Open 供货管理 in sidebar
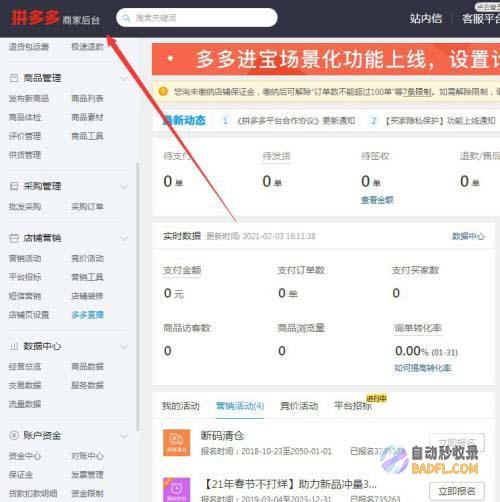Image resolution: width=500 pixels, height=502 pixels. [25, 155]
